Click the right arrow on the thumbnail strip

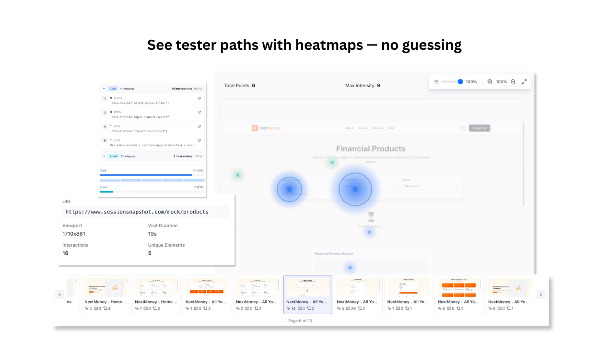coord(541,295)
